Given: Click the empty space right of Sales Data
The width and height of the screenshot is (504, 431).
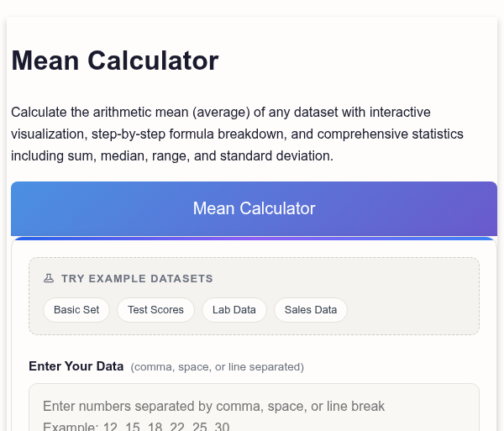Looking at the screenshot, I should point(413,310).
